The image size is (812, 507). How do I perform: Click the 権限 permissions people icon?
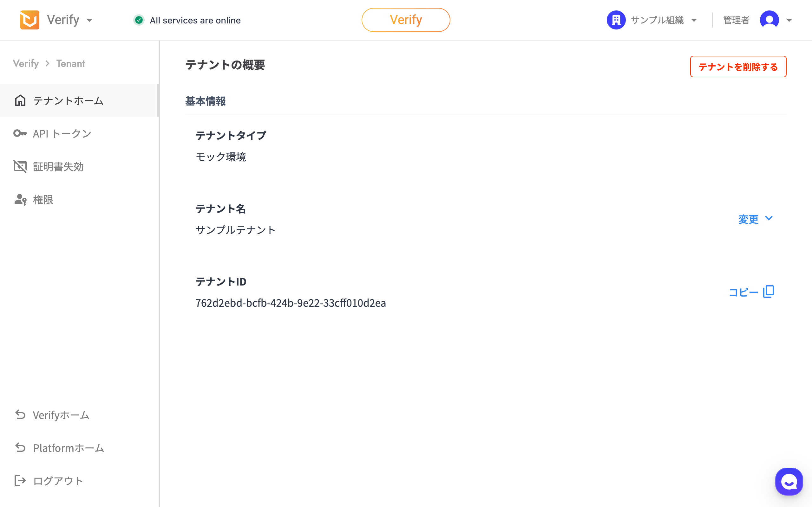(x=20, y=200)
